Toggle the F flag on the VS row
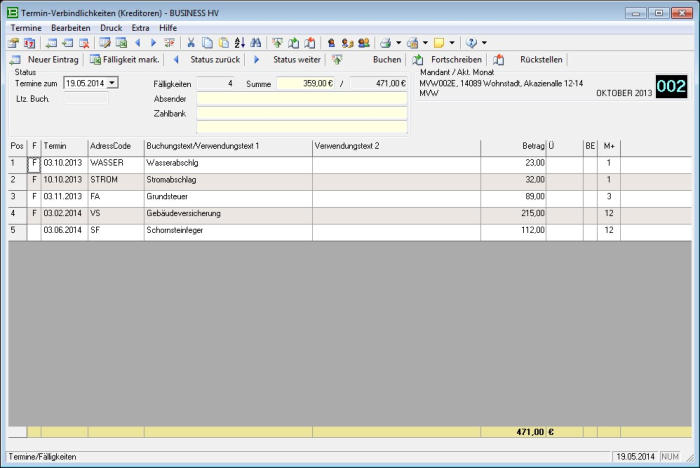 (34, 213)
